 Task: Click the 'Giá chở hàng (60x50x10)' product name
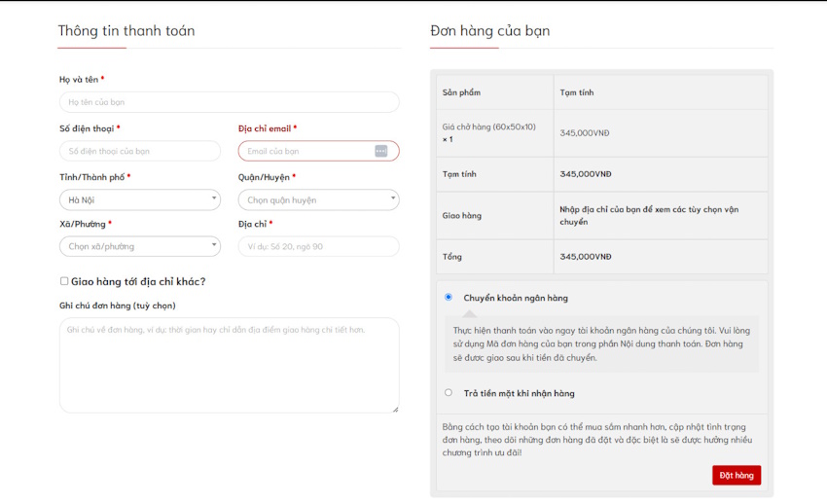pos(488,126)
